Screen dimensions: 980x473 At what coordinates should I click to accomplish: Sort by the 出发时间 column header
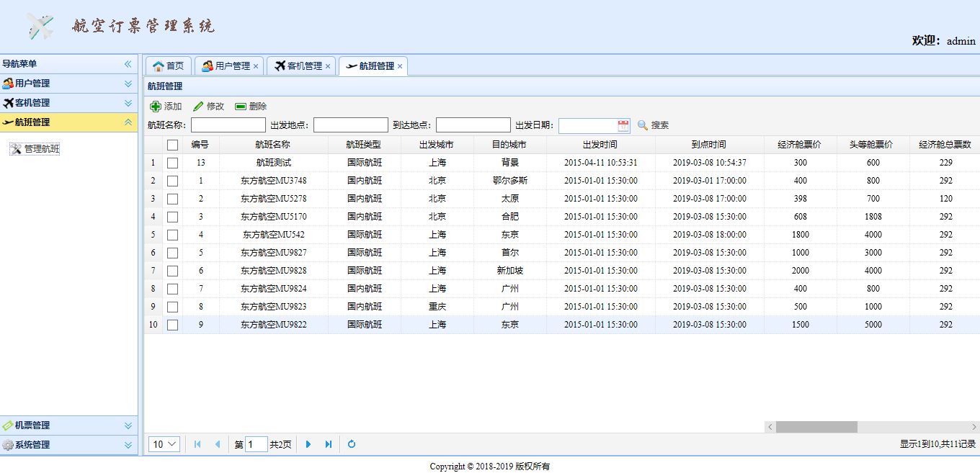tap(600, 145)
